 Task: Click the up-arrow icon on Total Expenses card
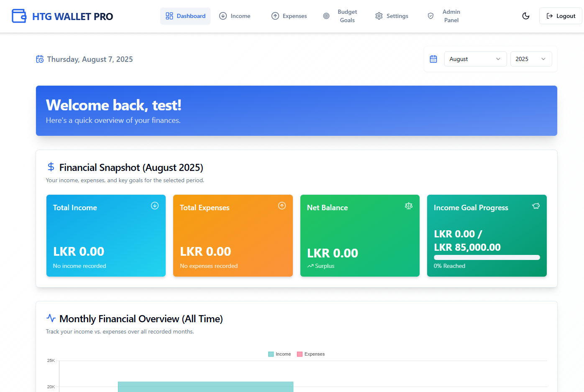282,206
